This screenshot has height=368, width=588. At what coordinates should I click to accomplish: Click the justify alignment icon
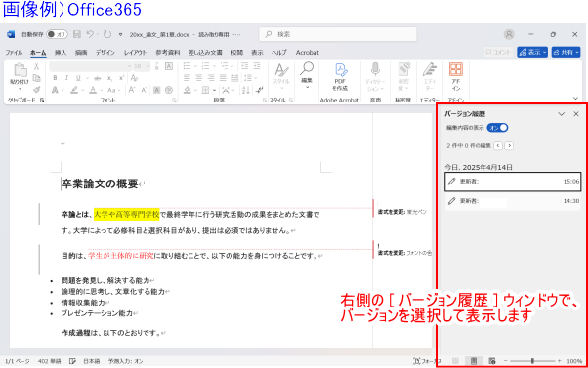223,78
